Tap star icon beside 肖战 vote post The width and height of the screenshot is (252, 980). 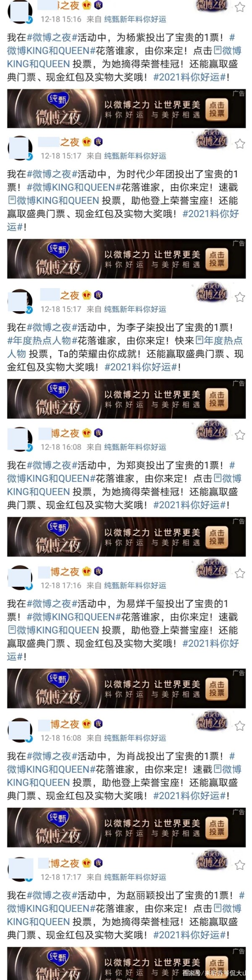tap(240, 726)
